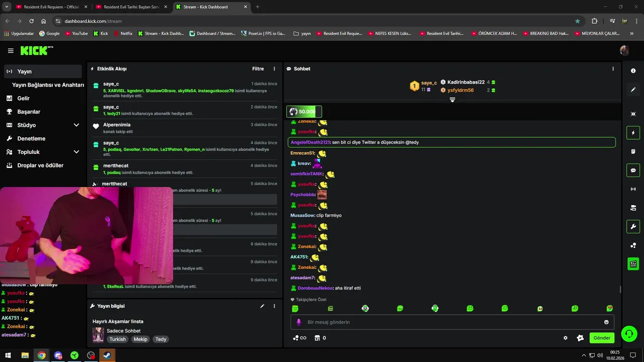Click ysfyldrm56 in leaderboard
The width and height of the screenshot is (644, 362).
coord(460,90)
